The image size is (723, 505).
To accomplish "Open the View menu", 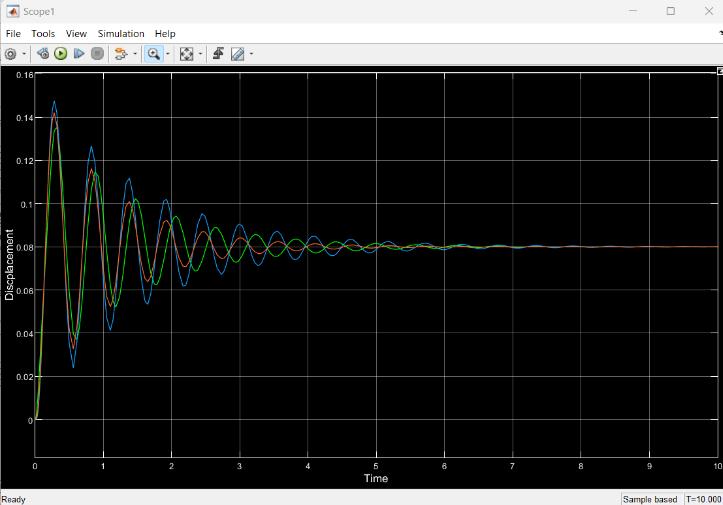I will (76, 34).
